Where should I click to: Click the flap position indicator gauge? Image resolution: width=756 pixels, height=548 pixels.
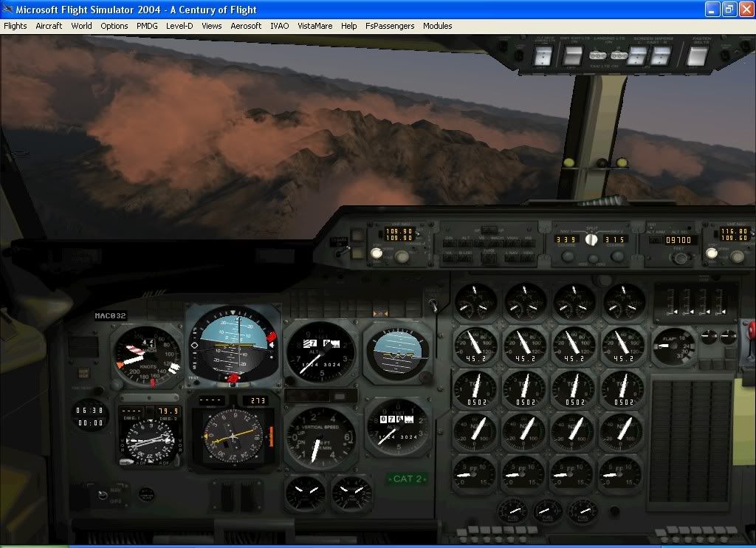(x=674, y=346)
